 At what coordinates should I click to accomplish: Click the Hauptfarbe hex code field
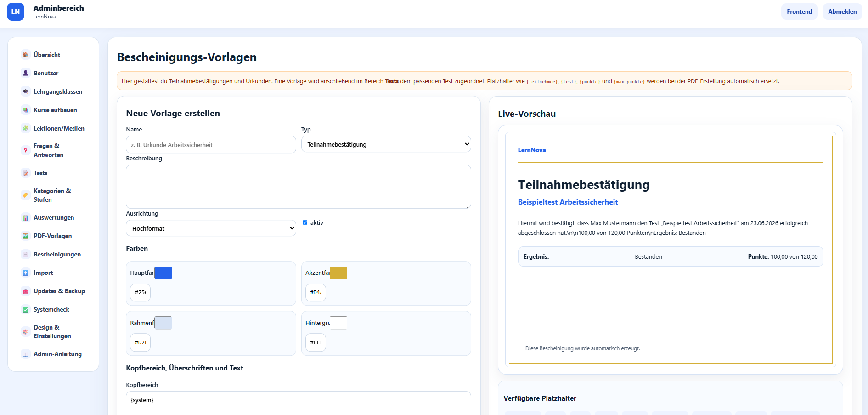[141, 292]
